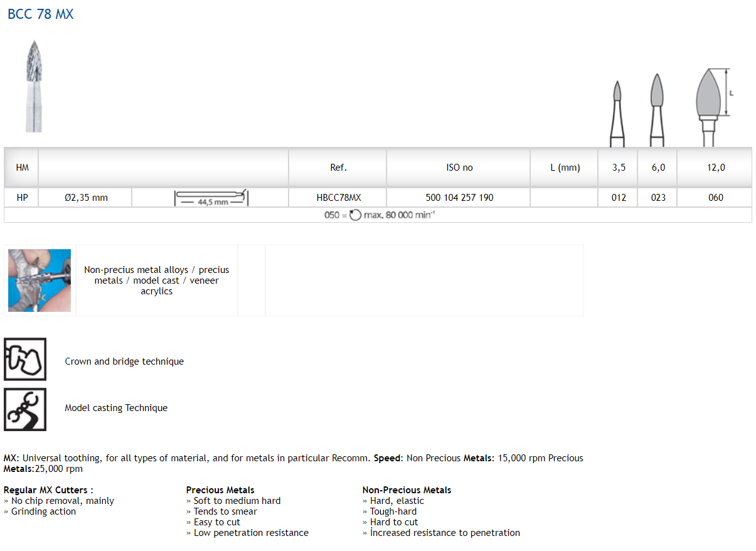Click the BCC 78 MX product title

pos(40,14)
